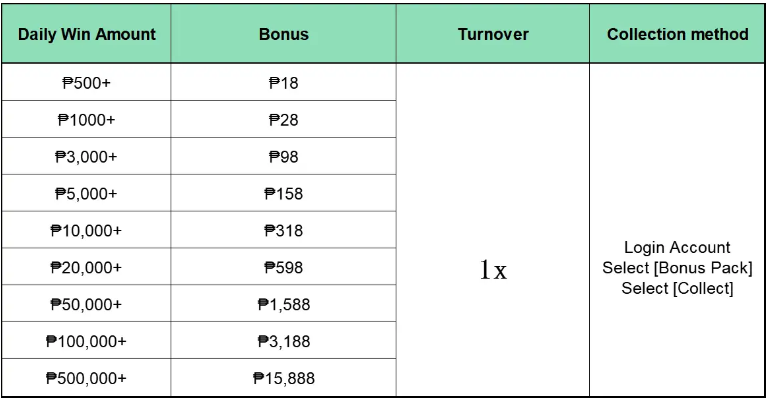Viewport: 766px width, 401px height.
Task: Click the ₱18 bonus cell
Action: [283, 83]
